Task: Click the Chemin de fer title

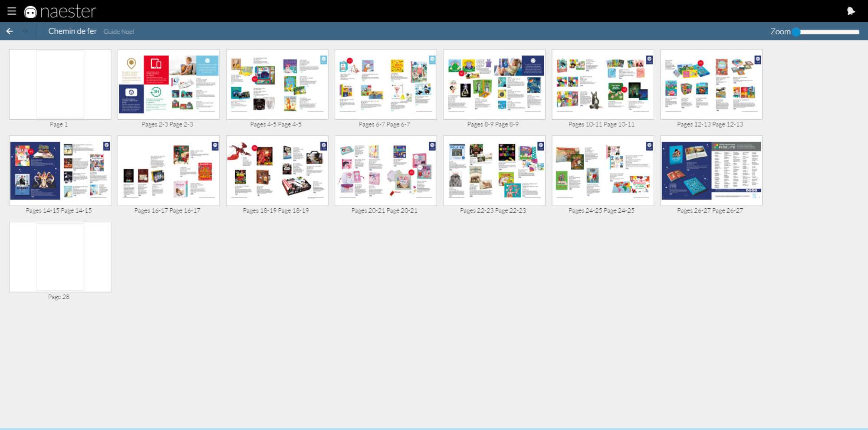Action: point(72,31)
